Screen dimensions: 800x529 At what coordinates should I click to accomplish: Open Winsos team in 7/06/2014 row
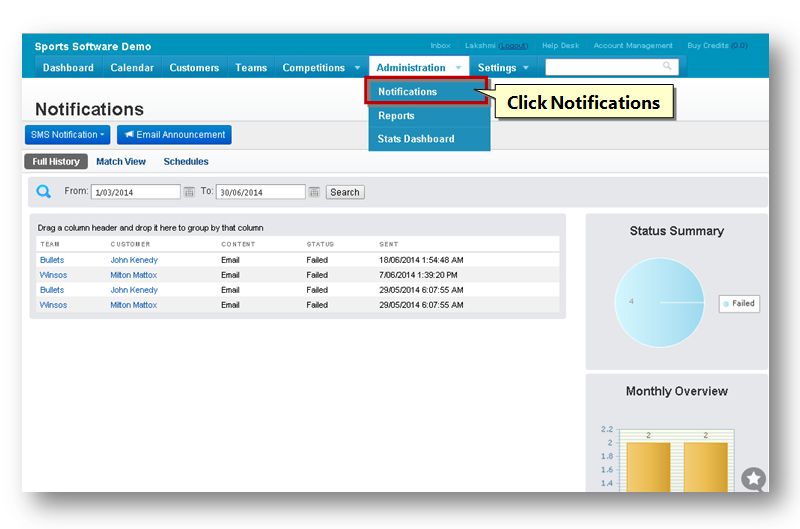click(53, 275)
